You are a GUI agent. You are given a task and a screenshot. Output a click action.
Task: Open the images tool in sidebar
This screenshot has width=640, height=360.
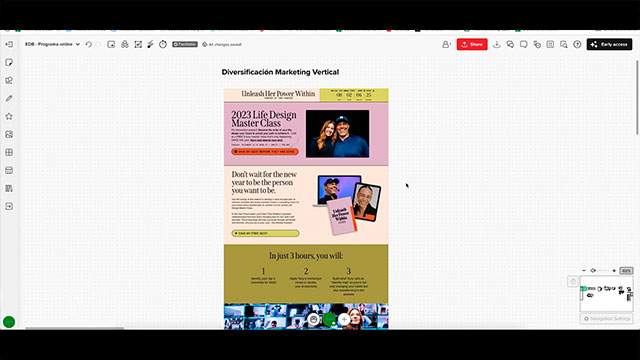tap(9, 134)
